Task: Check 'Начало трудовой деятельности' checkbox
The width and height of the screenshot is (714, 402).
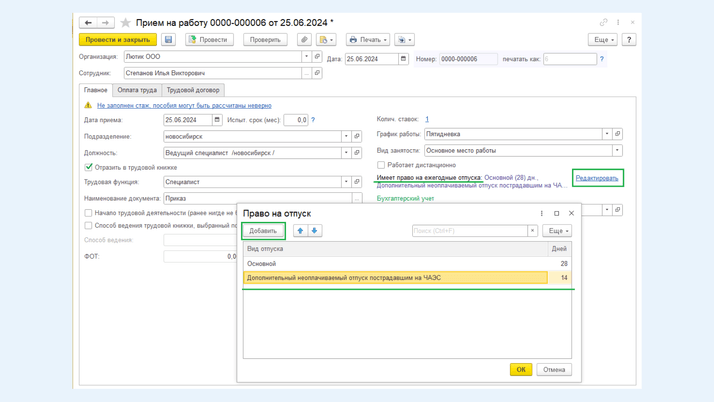Action: pyautogui.click(x=89, y=213)
